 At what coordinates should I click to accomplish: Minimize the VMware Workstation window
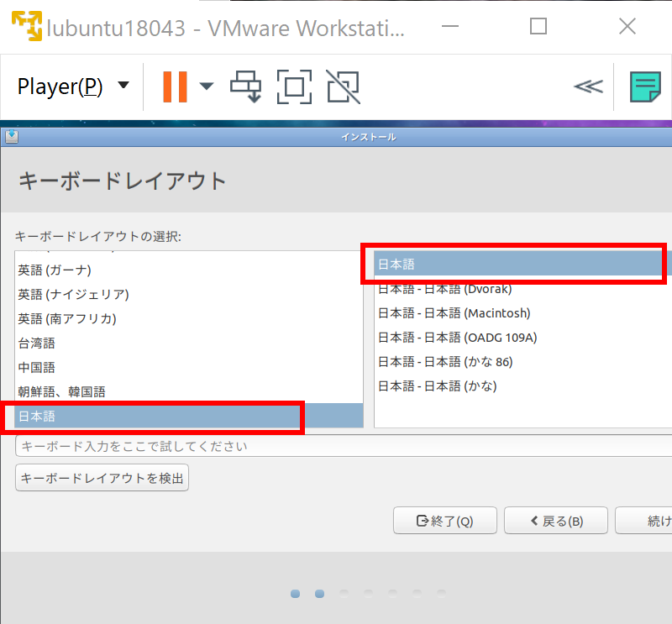pos(450,27)
